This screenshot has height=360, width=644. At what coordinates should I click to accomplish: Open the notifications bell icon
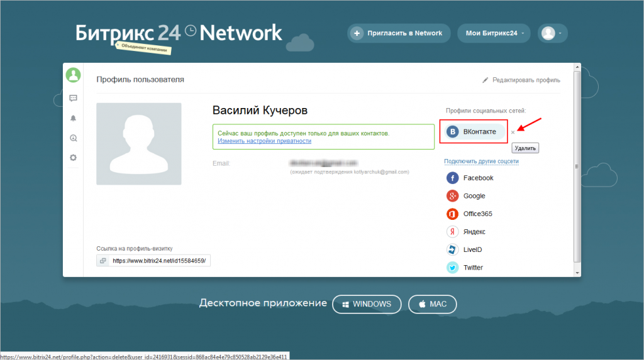[x=73, y=118]
